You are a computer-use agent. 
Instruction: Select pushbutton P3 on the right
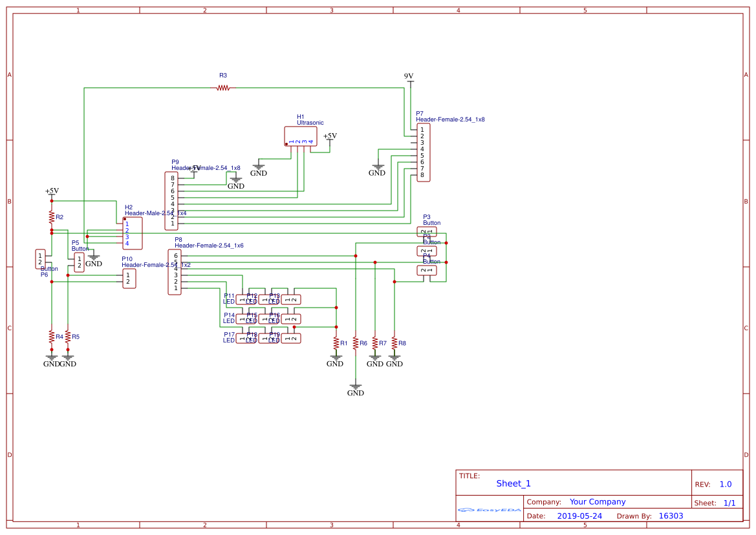(426, 231)
